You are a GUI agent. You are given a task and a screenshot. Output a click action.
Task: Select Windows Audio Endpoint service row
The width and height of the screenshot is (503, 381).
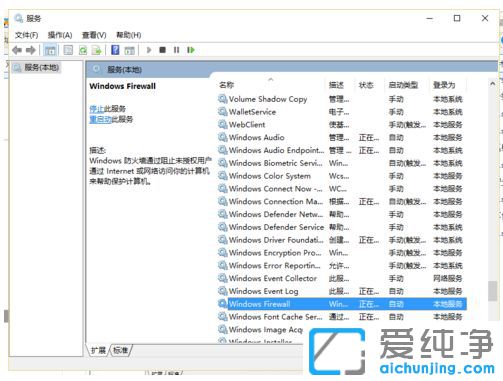click(x=342, y=150)
